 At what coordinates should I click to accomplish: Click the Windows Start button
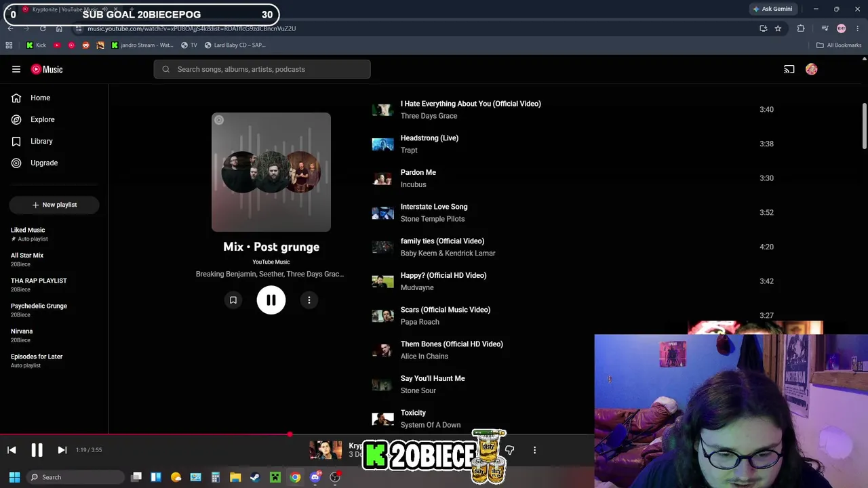click(14, 477)
